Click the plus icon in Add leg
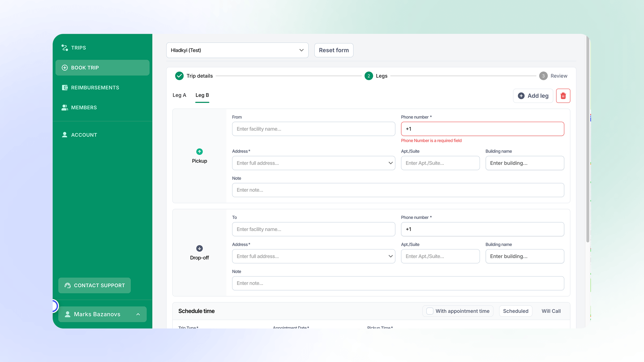 521,96
